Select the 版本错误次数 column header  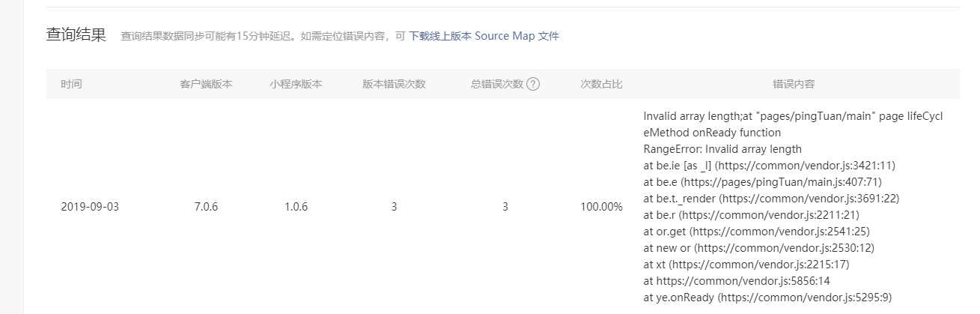point(394,84)
